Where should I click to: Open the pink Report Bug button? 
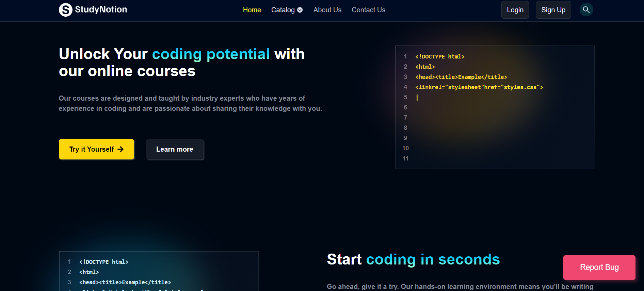(x=599, y=268)
